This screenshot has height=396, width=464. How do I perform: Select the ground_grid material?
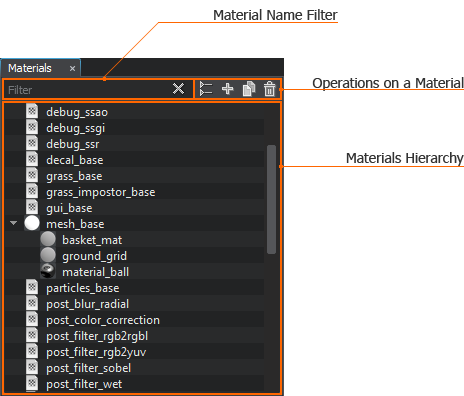[94, 256]
